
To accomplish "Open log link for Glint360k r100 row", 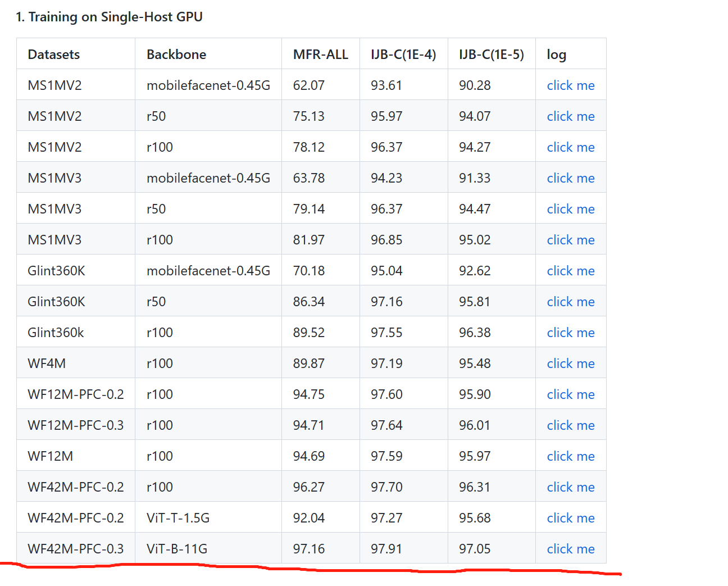I will (x=571, y=332).
